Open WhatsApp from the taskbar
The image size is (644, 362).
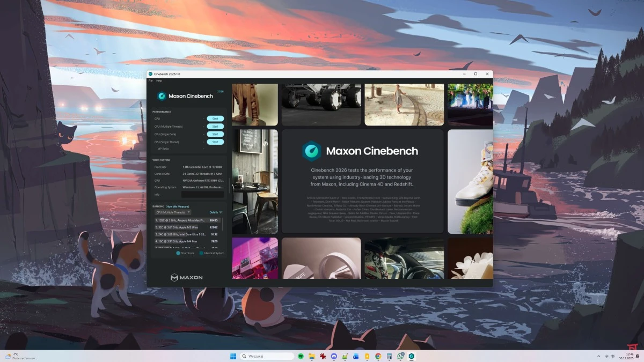click(x=400, y=356)
